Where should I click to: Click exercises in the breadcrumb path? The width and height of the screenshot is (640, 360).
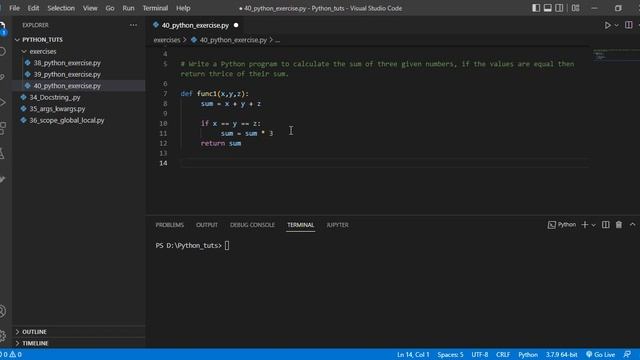point(167,40)
